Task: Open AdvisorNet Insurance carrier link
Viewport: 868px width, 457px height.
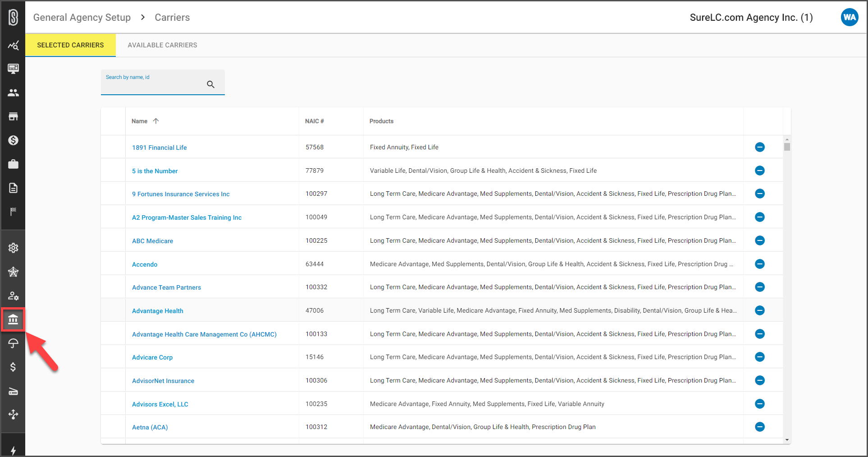Action: [163, 381]
